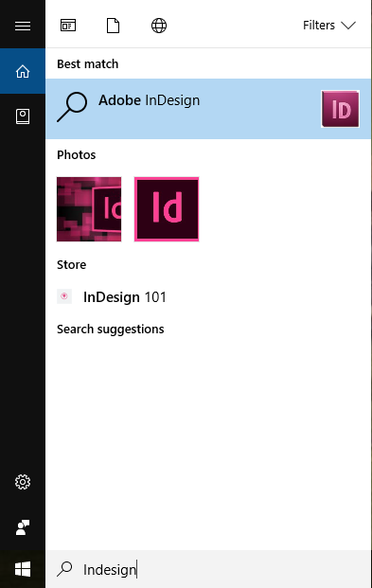Filter results by Documents icon

[113, 26]
